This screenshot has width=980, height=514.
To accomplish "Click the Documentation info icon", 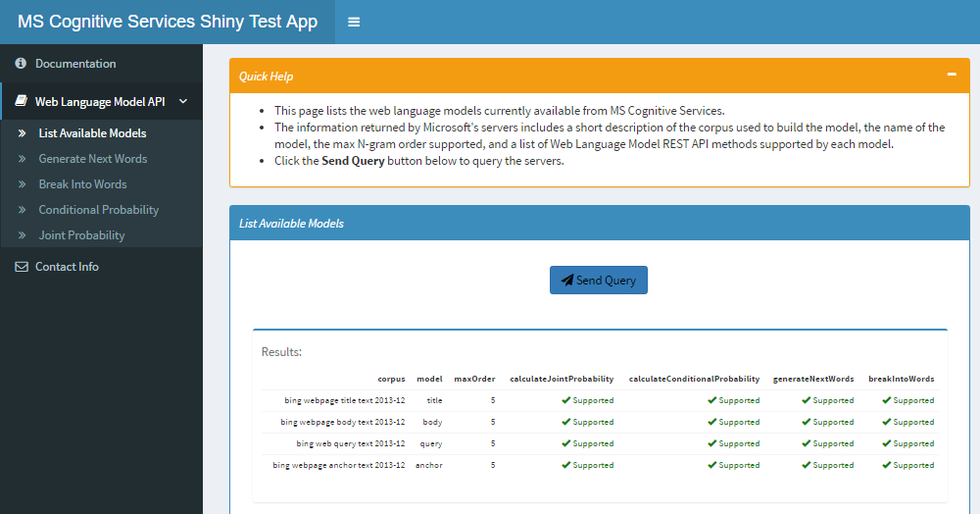I will pos(21,64).
